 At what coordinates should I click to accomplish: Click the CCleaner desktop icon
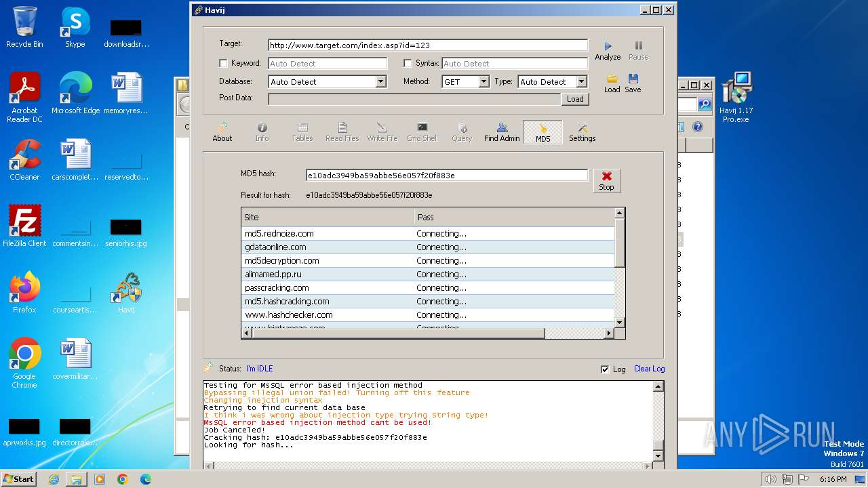point(24,160)
